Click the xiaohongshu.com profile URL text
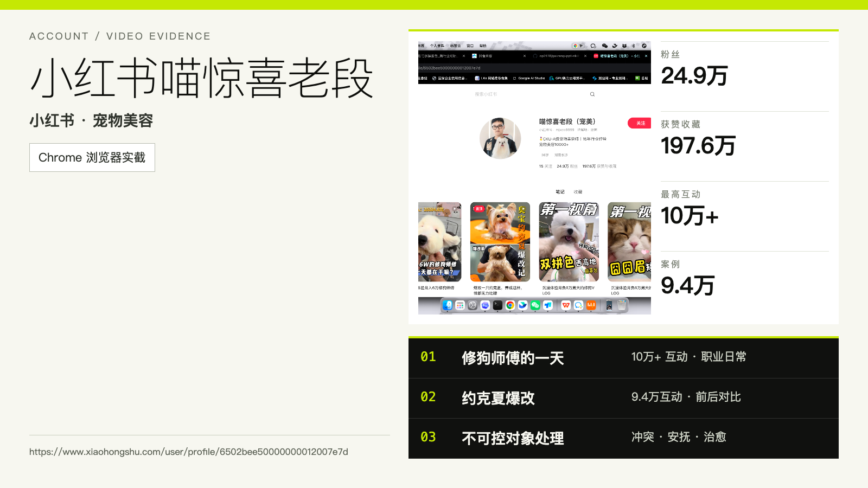Screen dimensions: 868x488 [x=189, y=452]
